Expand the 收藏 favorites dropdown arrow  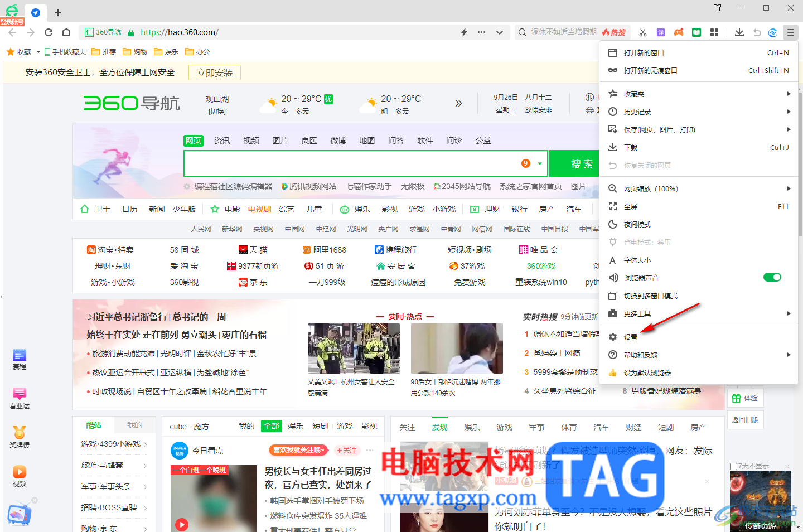(38, 52)
